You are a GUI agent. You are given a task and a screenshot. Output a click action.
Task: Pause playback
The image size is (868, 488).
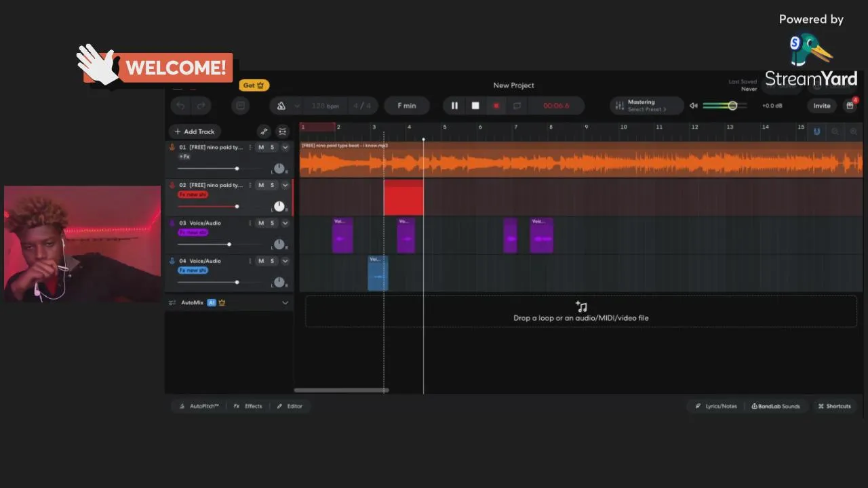pyautogui.click(x=454, y=106)
